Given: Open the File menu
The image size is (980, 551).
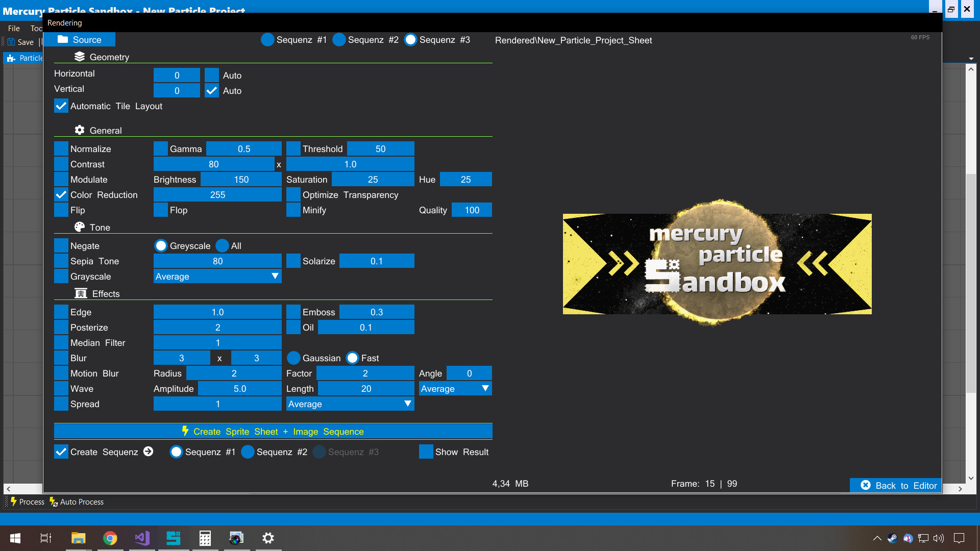Looking at the screenshot, I should tap(14, 28).
